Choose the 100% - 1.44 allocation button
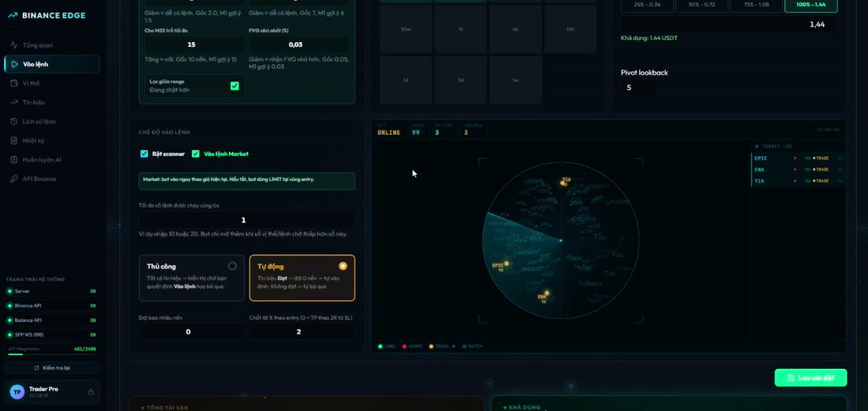868x411 pixels. coord(811,5)
